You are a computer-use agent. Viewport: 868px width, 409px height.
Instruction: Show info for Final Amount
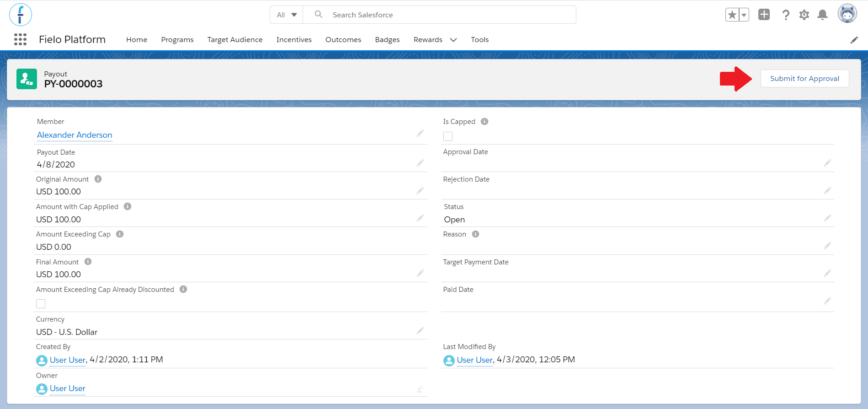point(88,262)
